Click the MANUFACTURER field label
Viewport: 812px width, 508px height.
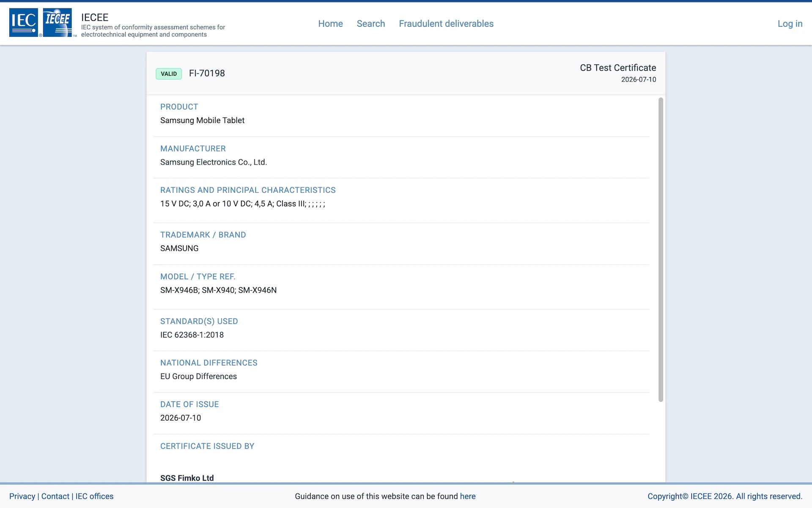click(x=193, y=148)
